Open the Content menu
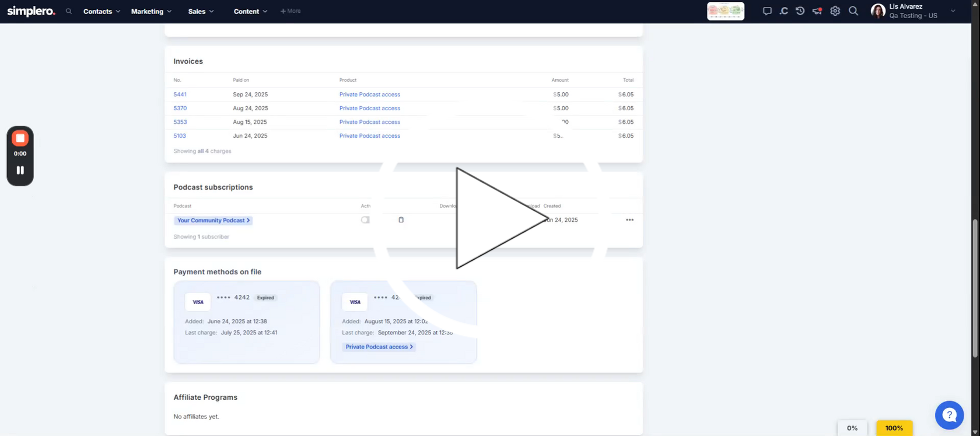Viewport: 980px width, 436px height. coord(250,11)
